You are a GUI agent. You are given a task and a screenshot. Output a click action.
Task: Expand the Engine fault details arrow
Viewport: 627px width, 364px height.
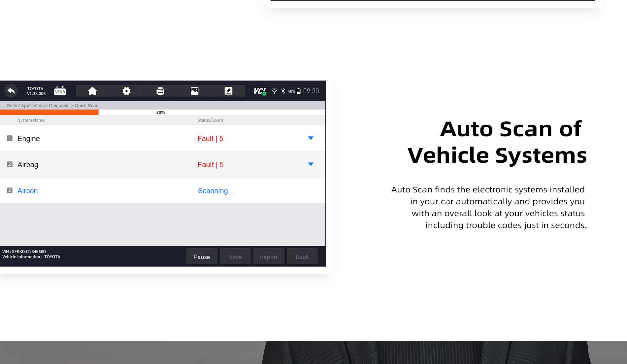point(311,138)
